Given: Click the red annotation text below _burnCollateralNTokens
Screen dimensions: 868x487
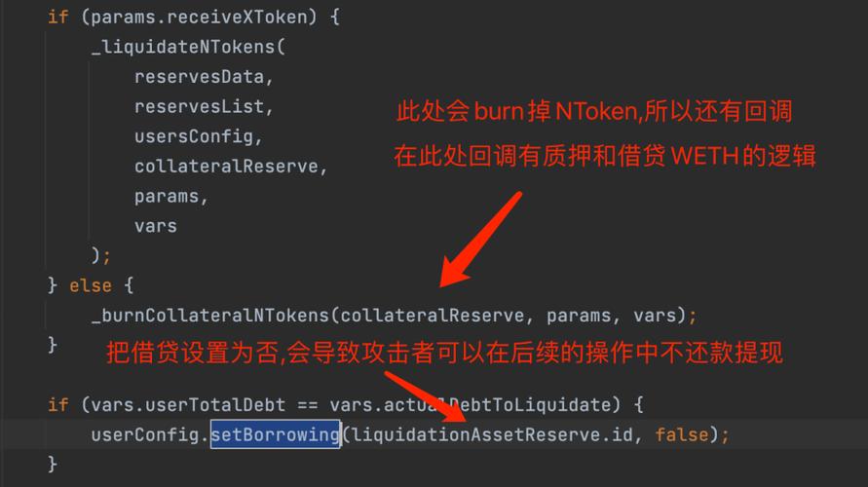Looking at the screenshot, I should point(444,353).
